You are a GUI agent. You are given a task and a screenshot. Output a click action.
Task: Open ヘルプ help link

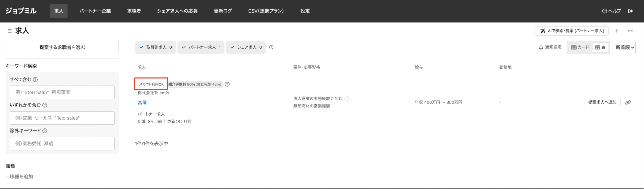611,11
